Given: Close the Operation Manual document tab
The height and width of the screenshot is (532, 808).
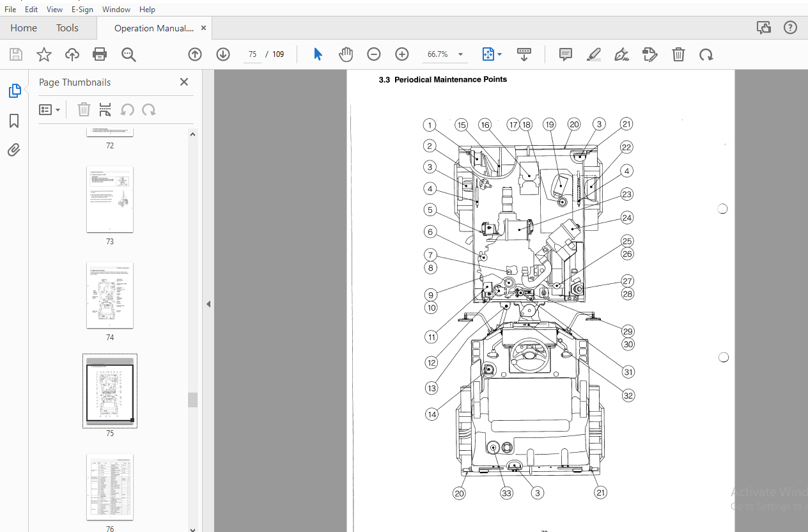Looking at the screenshot, I should [x=204, y=28].
